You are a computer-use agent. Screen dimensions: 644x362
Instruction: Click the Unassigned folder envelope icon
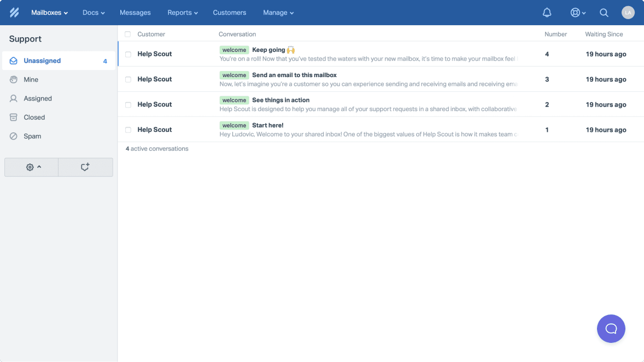coord(14,61)
